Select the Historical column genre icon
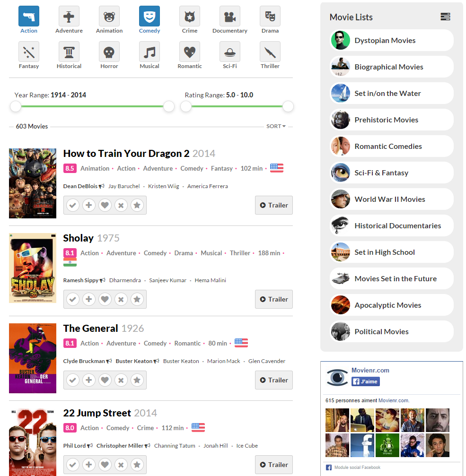The height and width of the screenshot is (476, 466). [x=69, y=52]
